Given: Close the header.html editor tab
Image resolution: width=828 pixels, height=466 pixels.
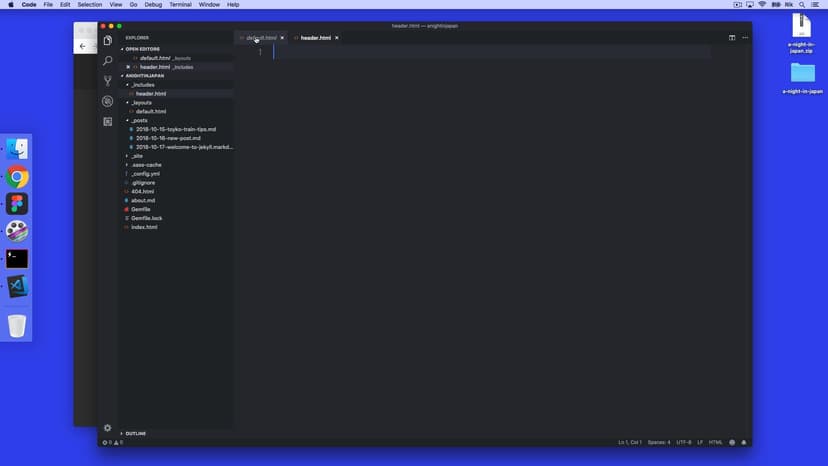Looking at the screenshot, I should (x=337, y=38).
